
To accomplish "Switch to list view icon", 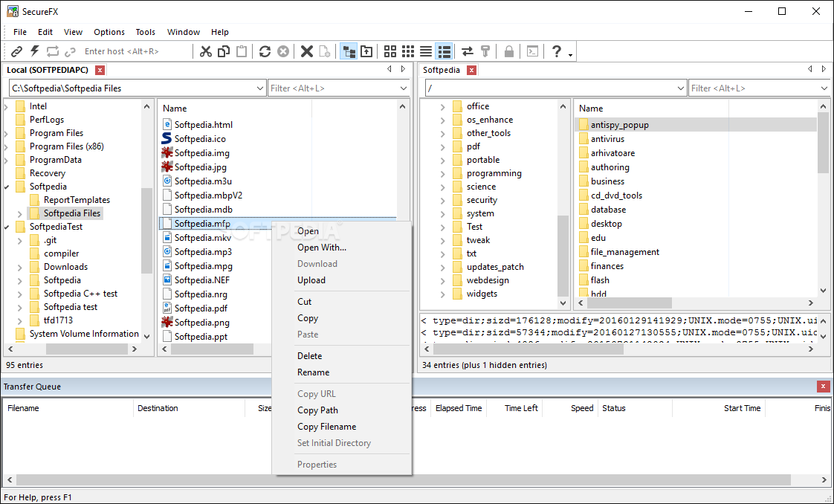I will pyautogui.click(x=425, y=51).
